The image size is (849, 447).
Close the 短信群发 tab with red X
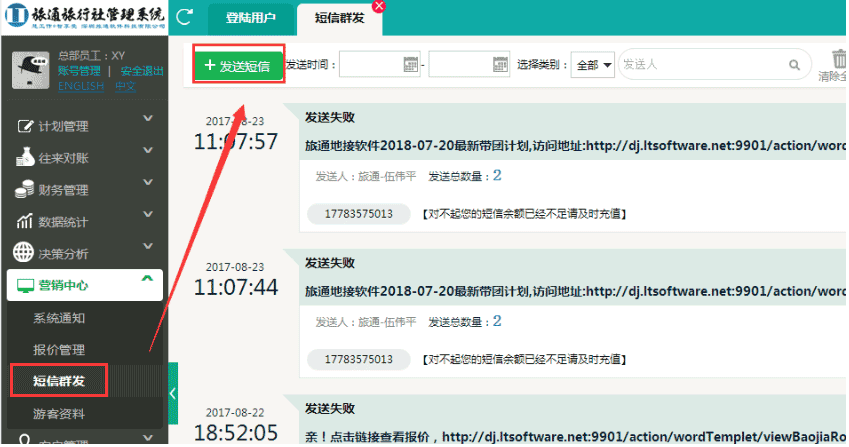379,5
